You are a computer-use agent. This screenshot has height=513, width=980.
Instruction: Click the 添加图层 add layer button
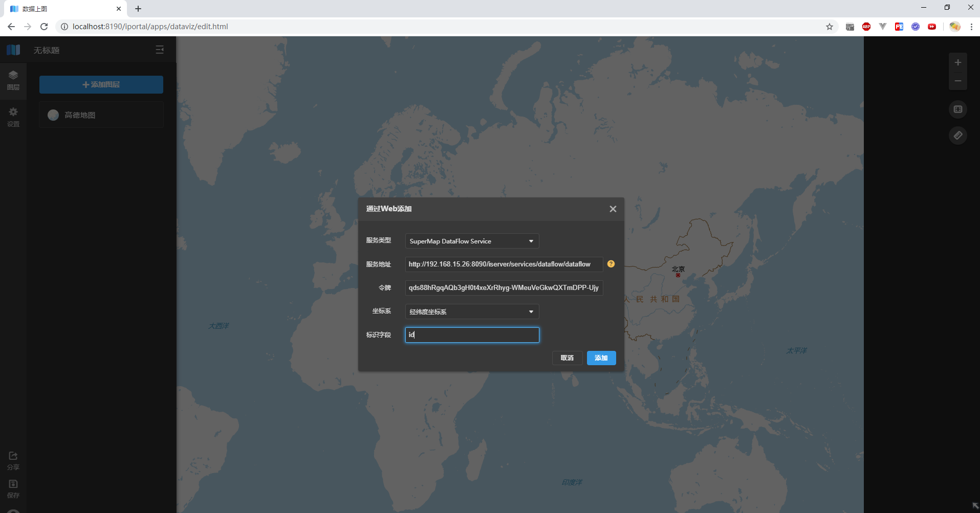point(101,84)
